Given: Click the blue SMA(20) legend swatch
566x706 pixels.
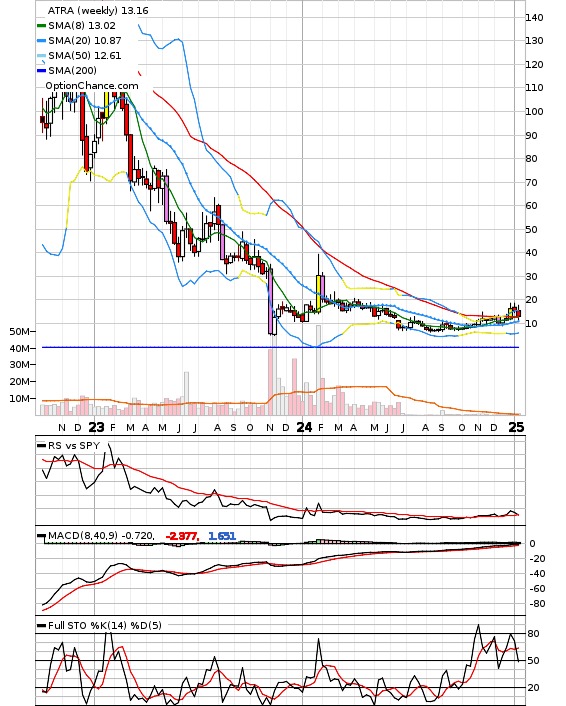Looking at the screenshot, I should click(x=41, y=41).
